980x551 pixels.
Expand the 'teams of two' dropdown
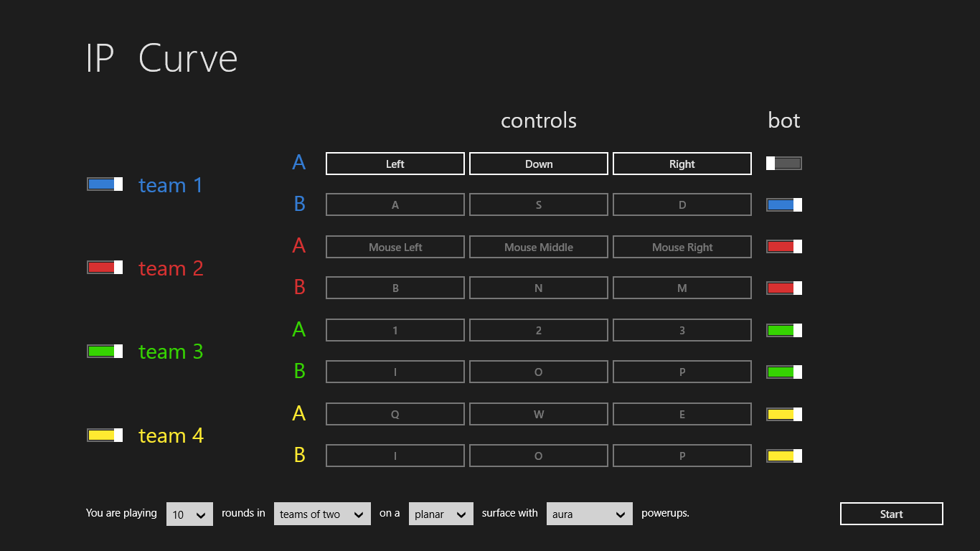pos(322,514)
